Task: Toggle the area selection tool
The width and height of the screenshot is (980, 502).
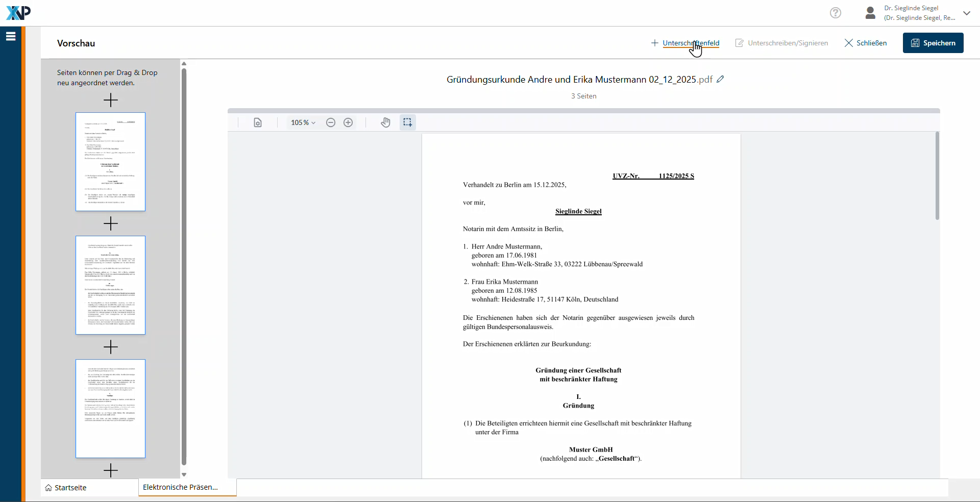Action: [407, 122]
